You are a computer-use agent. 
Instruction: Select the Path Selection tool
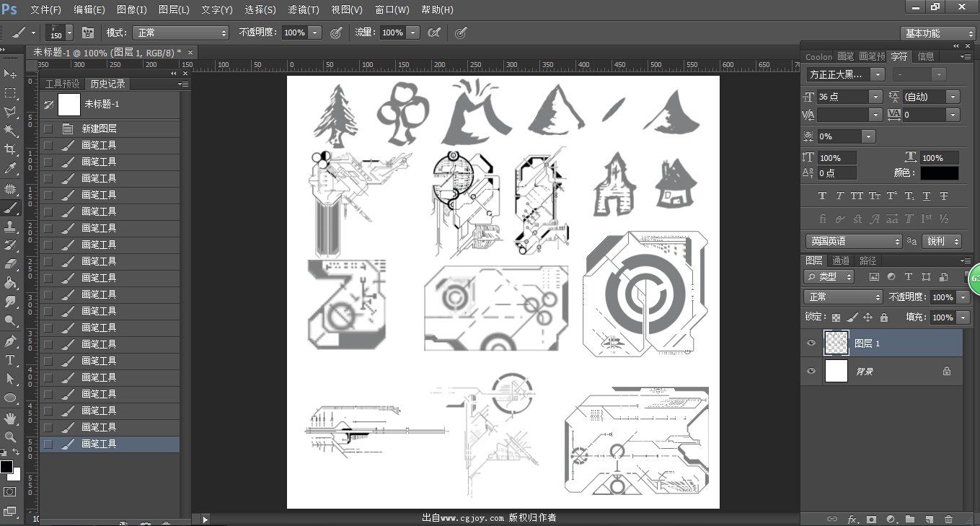10,379
